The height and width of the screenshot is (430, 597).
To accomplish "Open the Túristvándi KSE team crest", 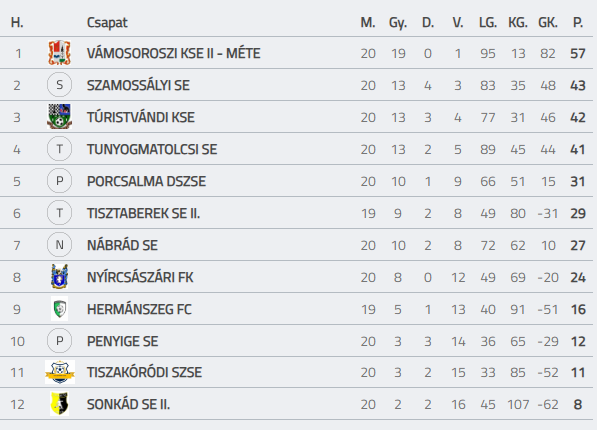I will pyautogui.click(x=59, y=117).
